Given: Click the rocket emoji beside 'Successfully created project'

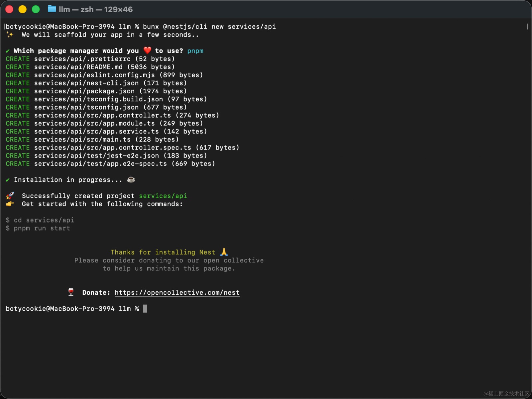Looking at the screenshot, I should 10,196.
